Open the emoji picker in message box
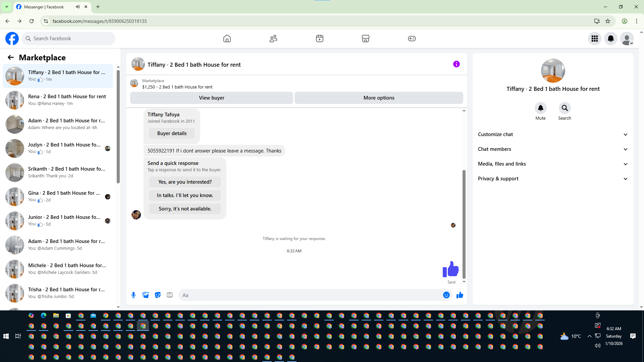 [x=446, y=295]
